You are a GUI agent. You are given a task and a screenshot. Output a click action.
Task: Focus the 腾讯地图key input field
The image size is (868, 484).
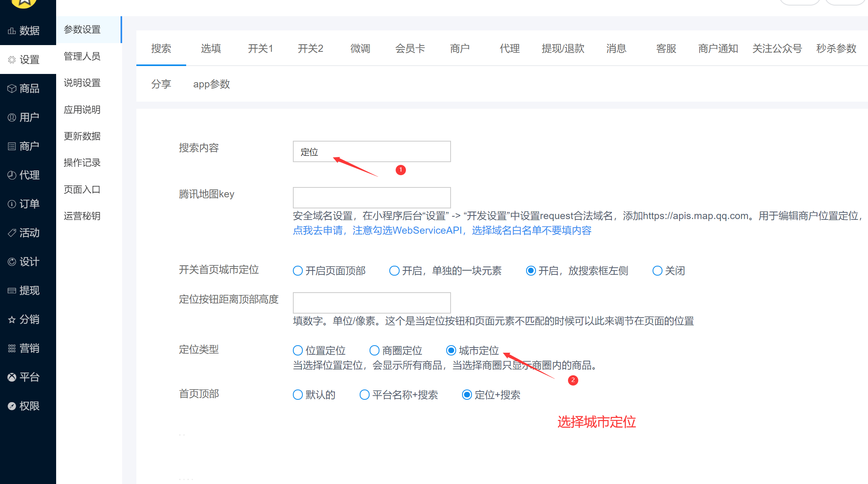372,198
